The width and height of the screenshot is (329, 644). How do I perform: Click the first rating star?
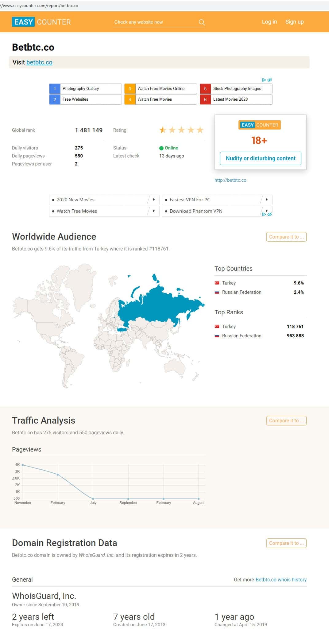point(163,130)
